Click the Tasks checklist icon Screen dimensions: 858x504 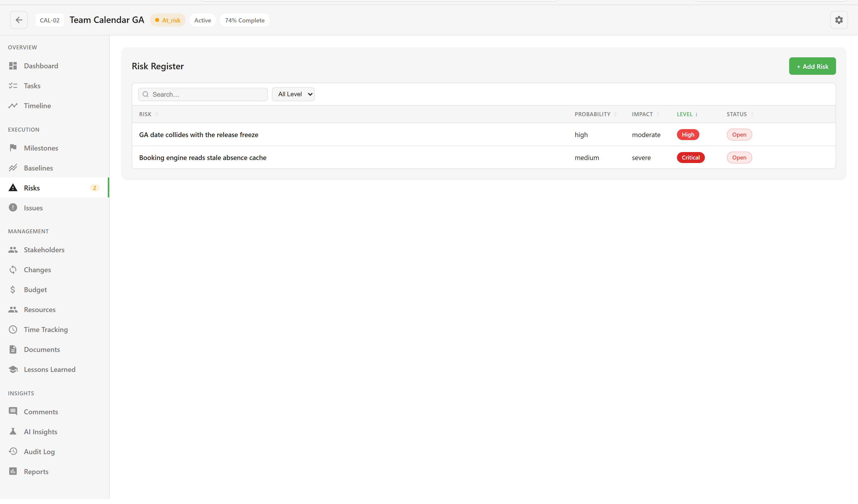pyautogui.click(x=13, y=86)
